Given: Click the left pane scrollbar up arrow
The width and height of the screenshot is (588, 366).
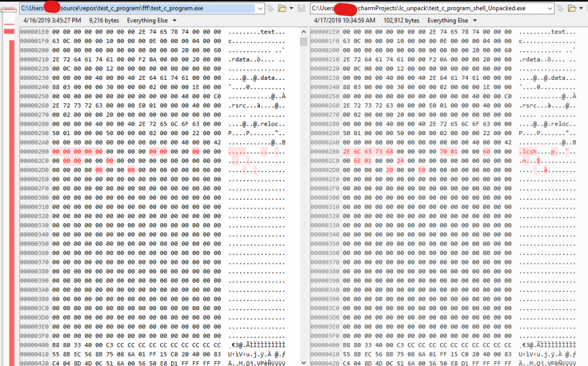Looking at the screenshot, I should 303,32.
